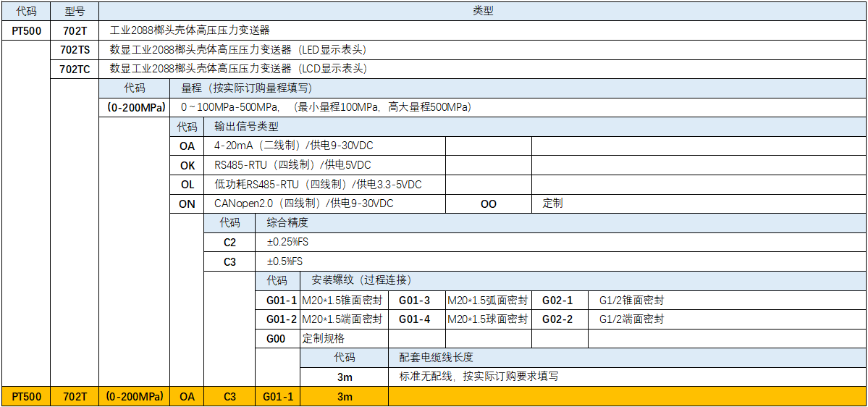Image resolution: width=868 pixels, height=407 pixels.
Task: Click the 型号 column header
Action: (x=75, y=11)
